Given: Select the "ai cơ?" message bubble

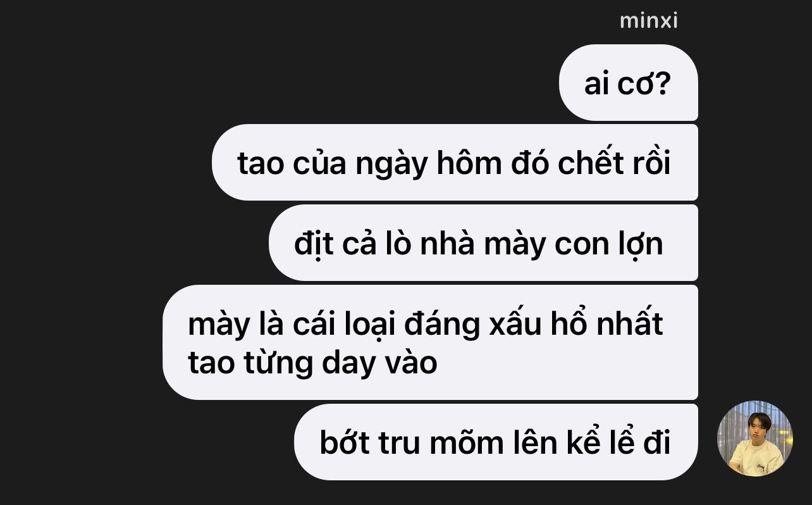Looking at the screenshot, I should (x=628, y=82).
